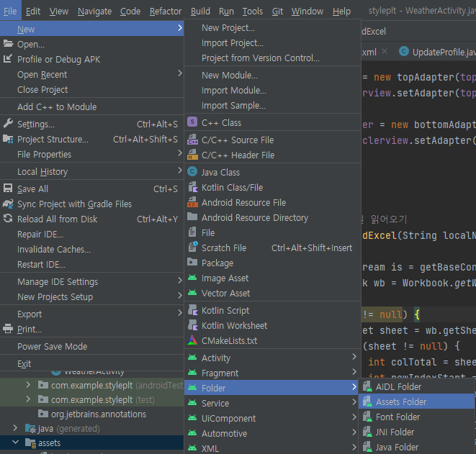Click the CMakeLists.txt icon
The width and height of the screenshot is (476, 454).
(192, 340)
